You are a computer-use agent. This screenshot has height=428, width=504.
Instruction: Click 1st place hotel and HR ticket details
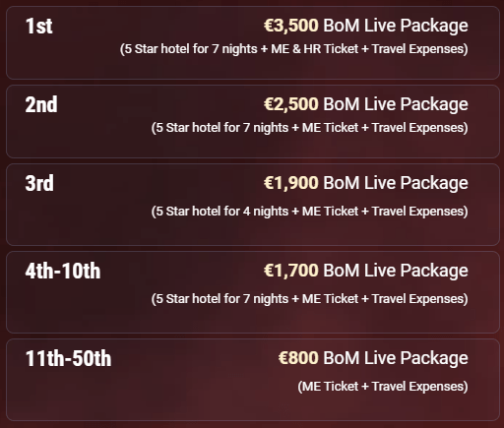pos(294,49)
